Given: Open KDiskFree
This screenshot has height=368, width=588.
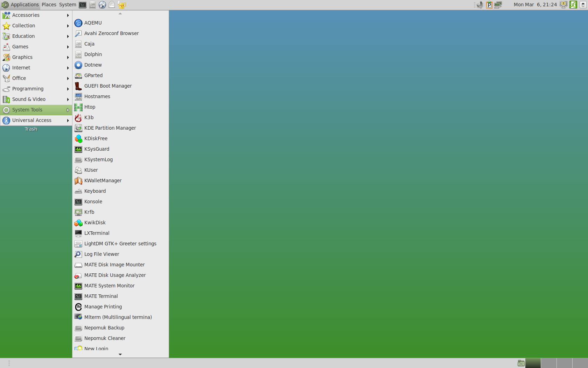Looking at the screenshot, I should (x=120, y=138).
